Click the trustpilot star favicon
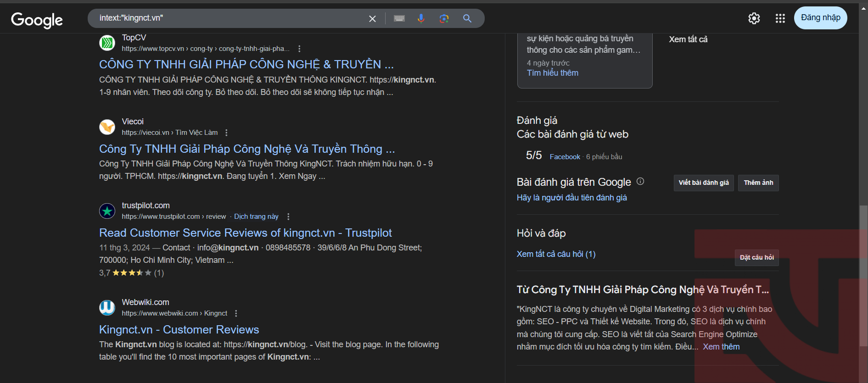868x383 pixels. pos(107,211)
